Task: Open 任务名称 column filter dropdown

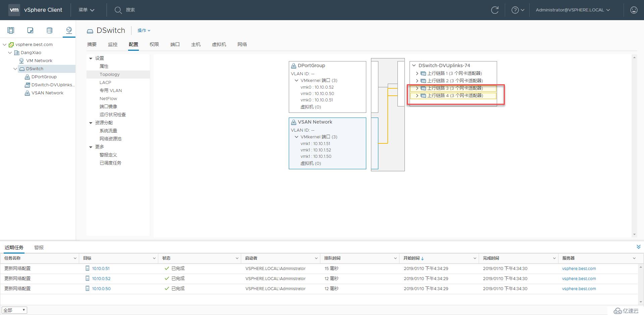Action: point(75,258)
